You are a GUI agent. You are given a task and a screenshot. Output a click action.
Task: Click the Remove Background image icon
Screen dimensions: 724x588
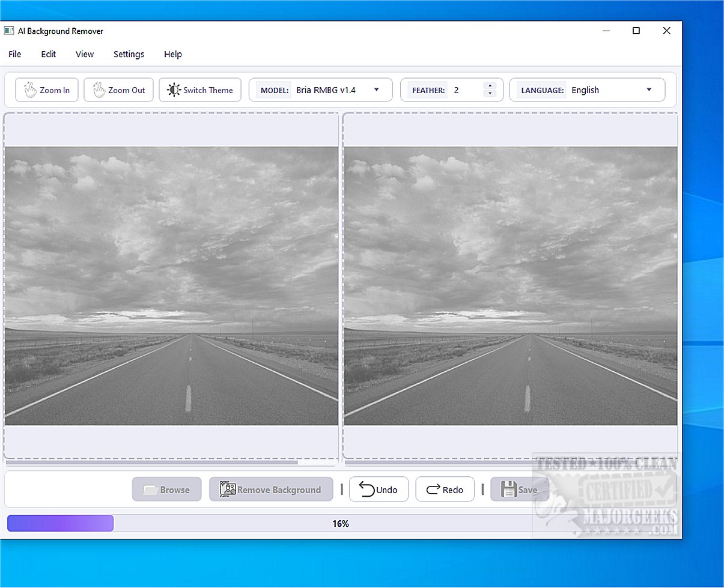coord(228,489)
